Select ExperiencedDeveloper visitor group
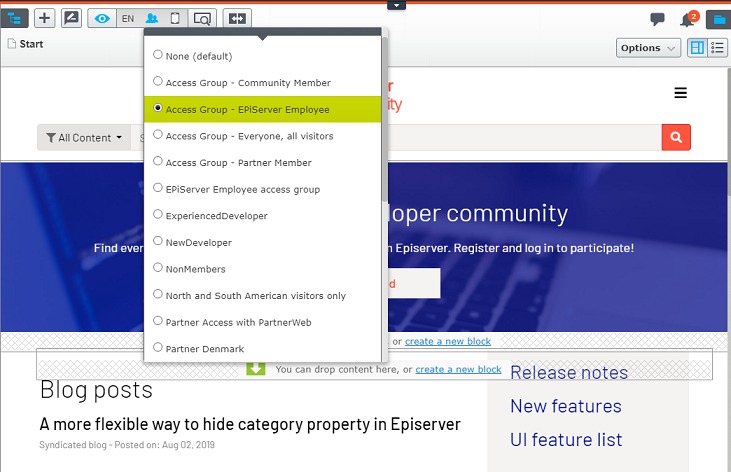Viewport: 731px width, 472px height. pyautogui.click(x=262, y=215)
